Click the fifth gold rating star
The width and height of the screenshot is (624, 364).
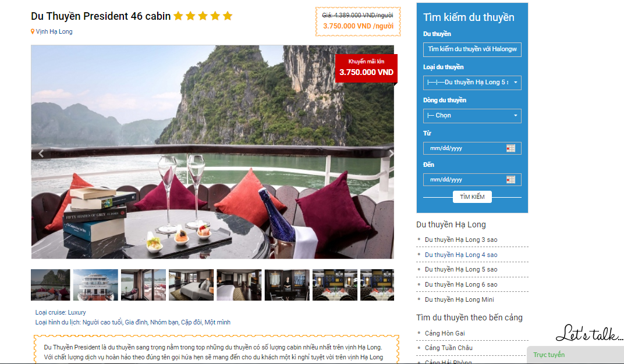(228, 16)
